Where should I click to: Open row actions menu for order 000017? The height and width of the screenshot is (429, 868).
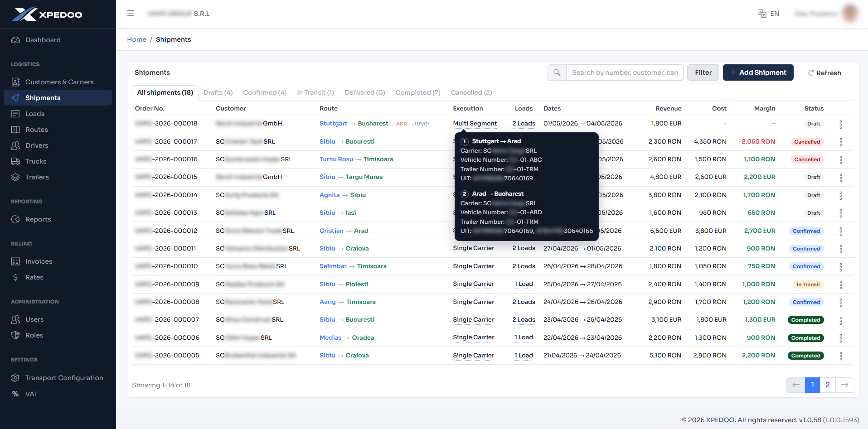[841, 142]
